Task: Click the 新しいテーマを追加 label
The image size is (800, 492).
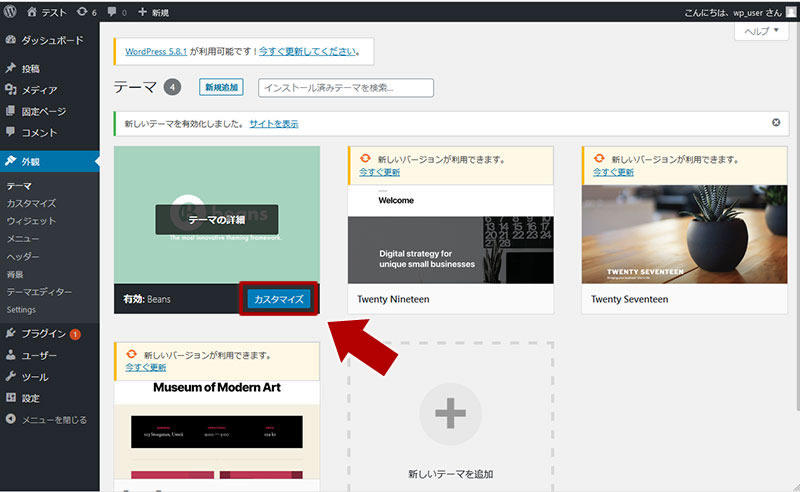Action: [451, 474]
